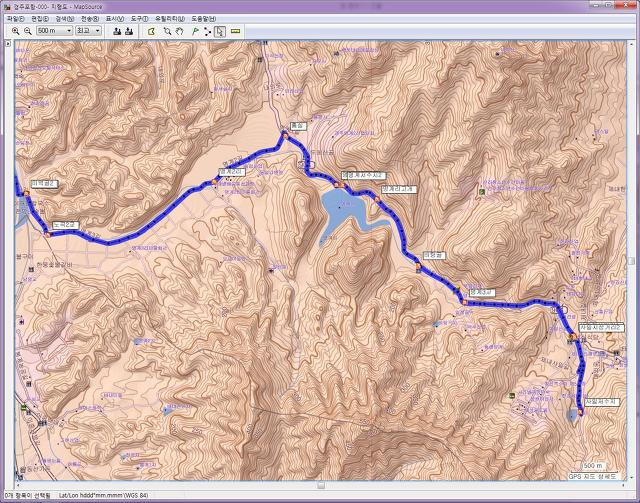
Task: Click the 0개 항목이 선택됨 status bar text
Action: pyautogui.click(x=28, y=496)
